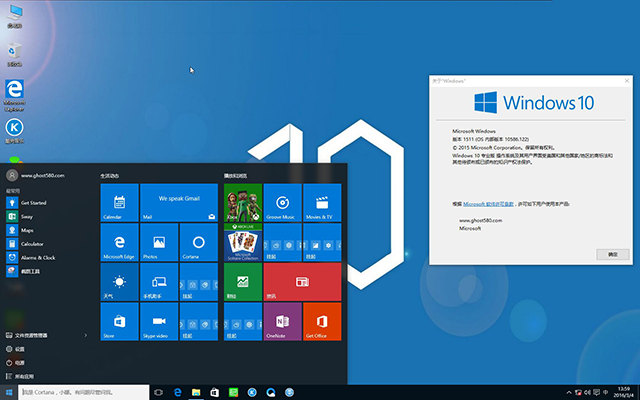
Task: Open the Calendar tile
Action: click(x=119, y=202)
